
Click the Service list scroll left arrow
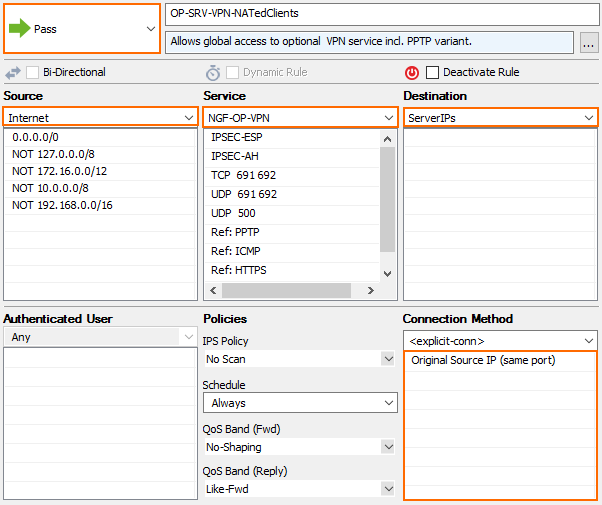(x=213, y=291)
